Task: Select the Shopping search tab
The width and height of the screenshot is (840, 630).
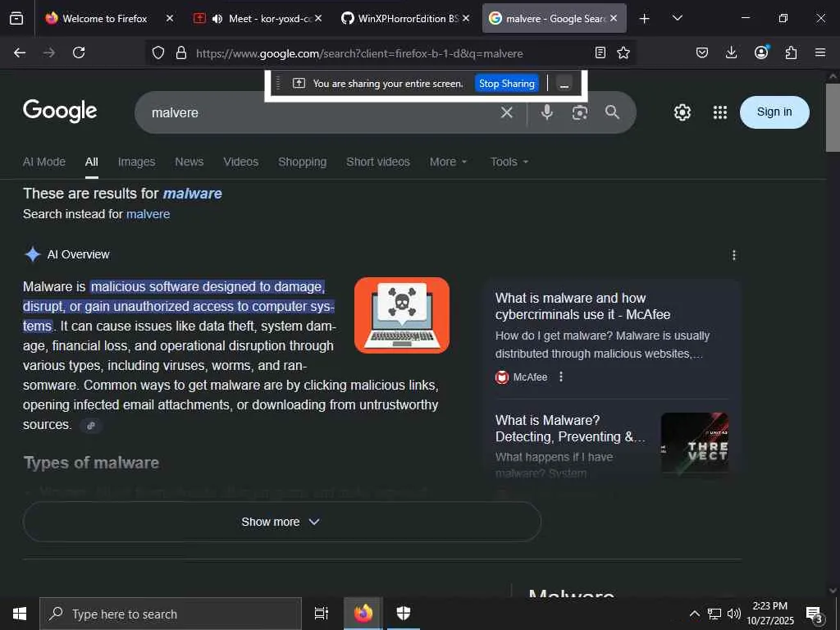Action: tap(302, 162)
